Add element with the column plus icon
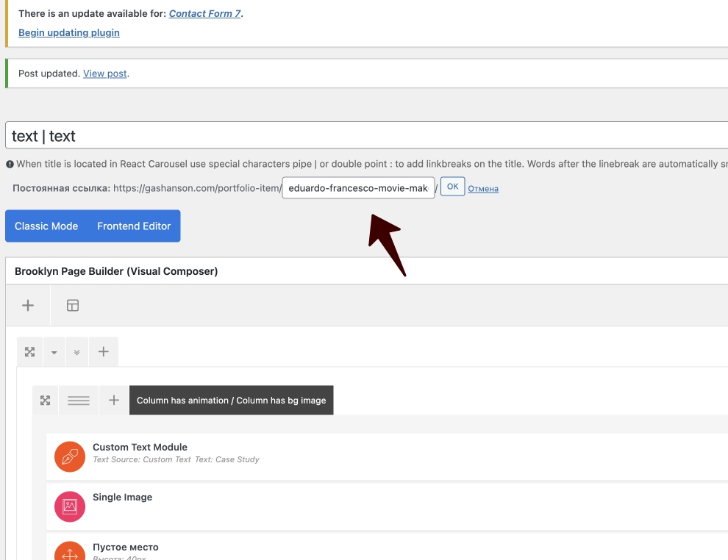 [114, 401]
